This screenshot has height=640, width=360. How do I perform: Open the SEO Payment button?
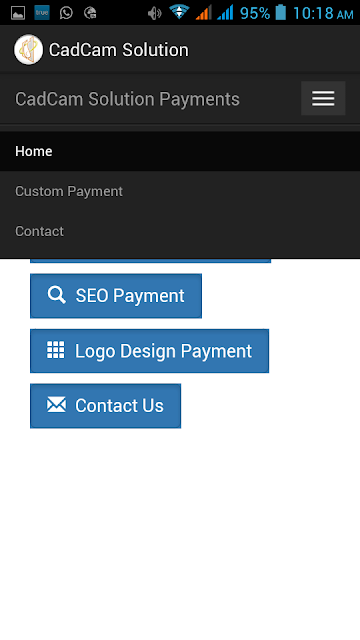[x=116, y=296]
